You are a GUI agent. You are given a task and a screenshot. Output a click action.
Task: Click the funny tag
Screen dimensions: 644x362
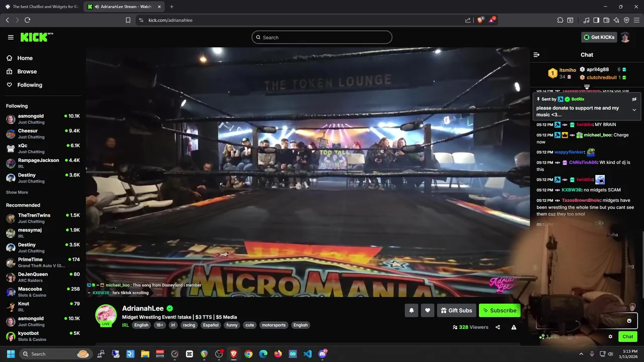232,325
